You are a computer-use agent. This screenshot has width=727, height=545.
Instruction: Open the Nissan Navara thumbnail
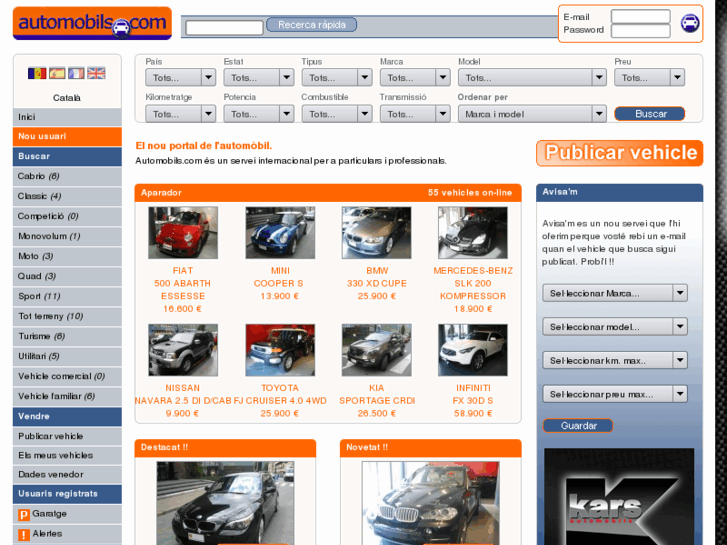pyautogui.click(x=183, y=350)
